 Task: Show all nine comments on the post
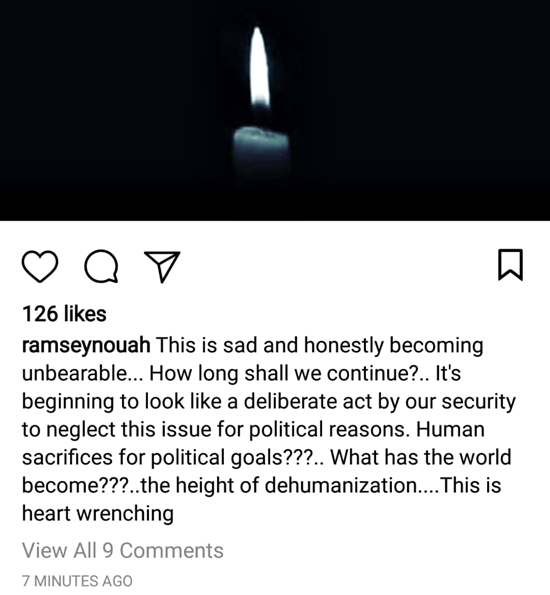[123, 551]
